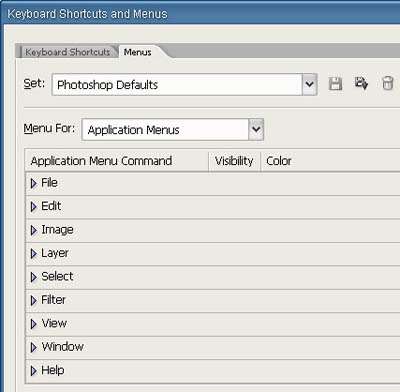Open the Set dropdown showing Photoshop Defaults
400x392 pixels.
pos(184,85)
